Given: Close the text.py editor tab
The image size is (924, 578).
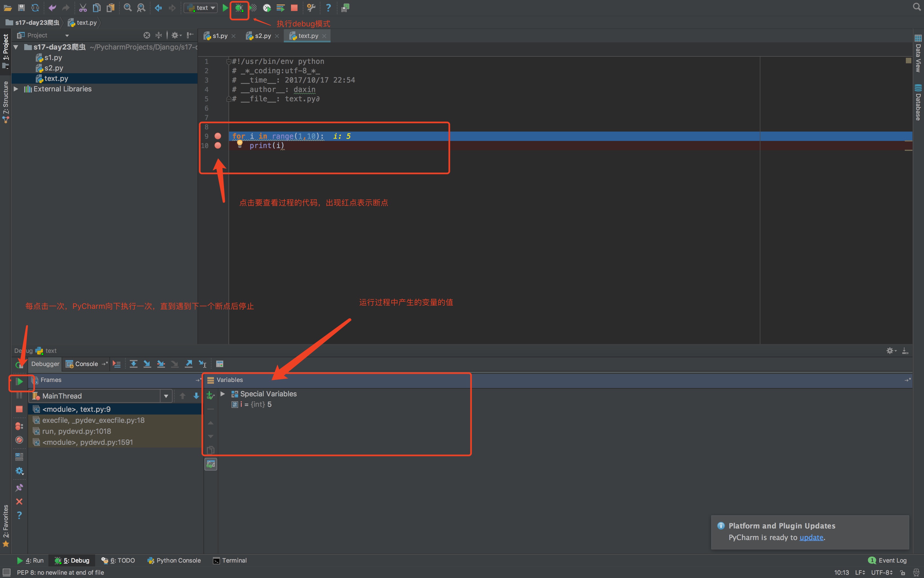Looking at the screenshot, I should 324,36.
